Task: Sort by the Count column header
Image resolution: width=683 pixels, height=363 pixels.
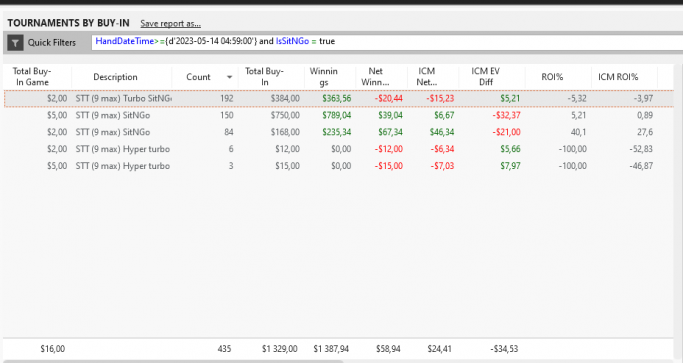Action: (198, 77)
